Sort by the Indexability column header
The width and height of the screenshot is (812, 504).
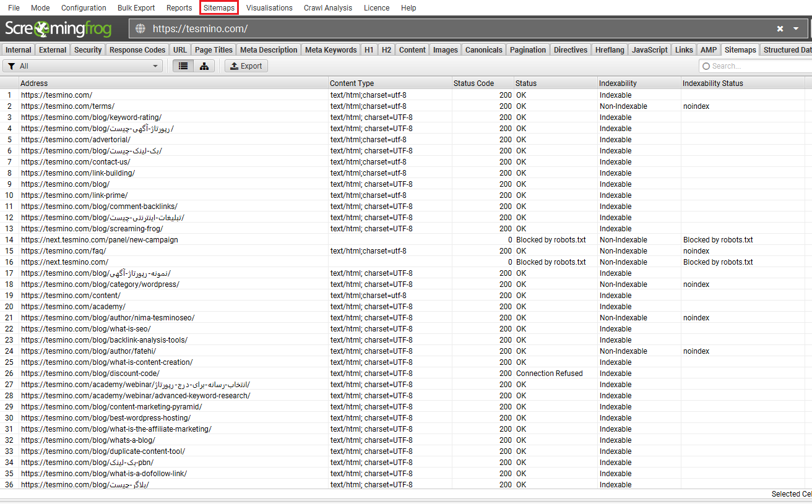tap(639, 83)
